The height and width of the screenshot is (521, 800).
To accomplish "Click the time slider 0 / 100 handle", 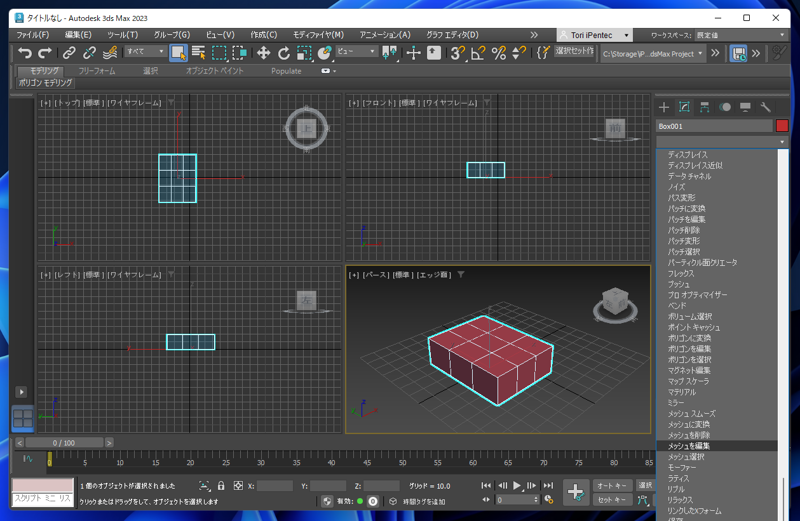I will (64, 443).
